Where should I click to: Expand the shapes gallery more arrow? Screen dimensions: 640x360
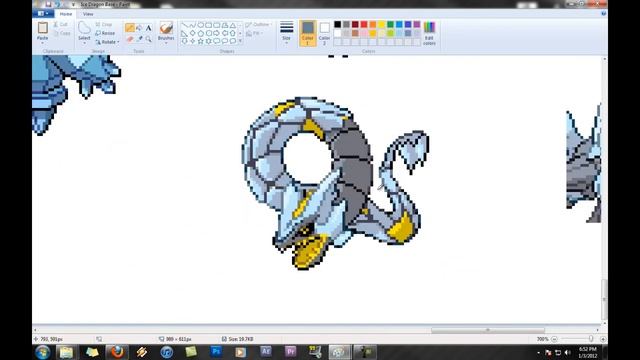tap(240, 41)
